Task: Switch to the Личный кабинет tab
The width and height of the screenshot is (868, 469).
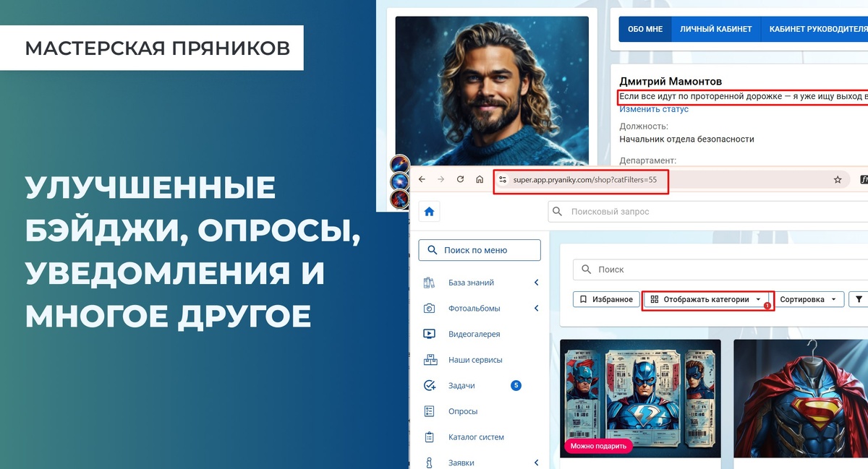Action: 716,29
